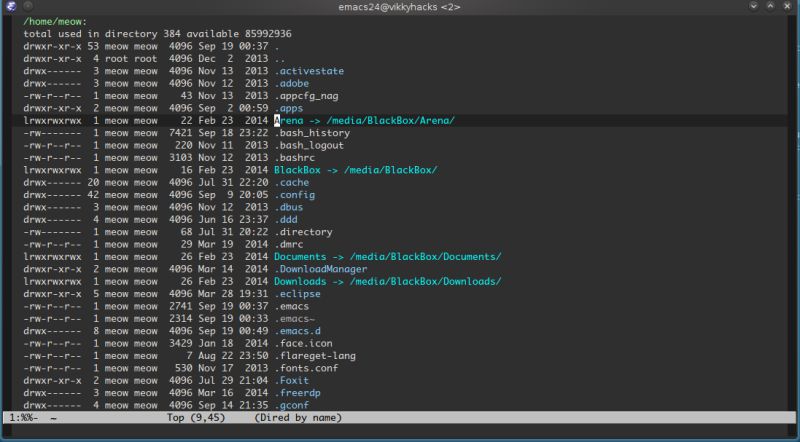Open the .config directory
Image resolution: width=800 pixels, height=442 pixels.
[x=294, y=195]
